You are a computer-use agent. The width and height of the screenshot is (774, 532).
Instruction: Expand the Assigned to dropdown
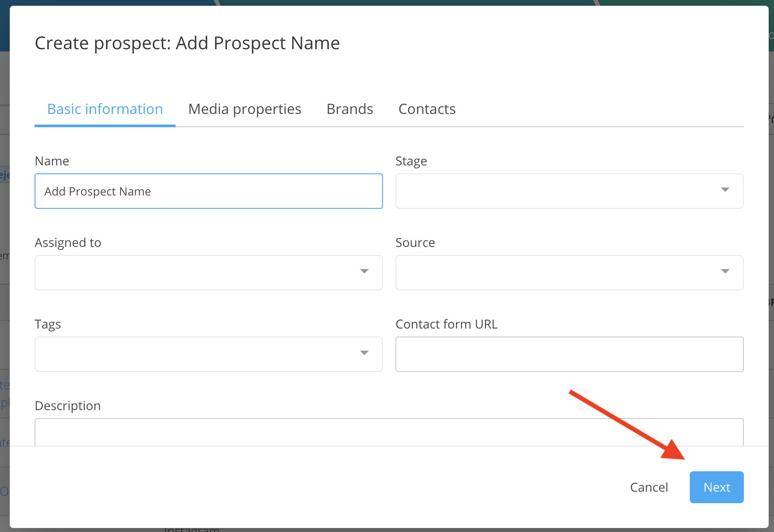click(x=208, y=272)
